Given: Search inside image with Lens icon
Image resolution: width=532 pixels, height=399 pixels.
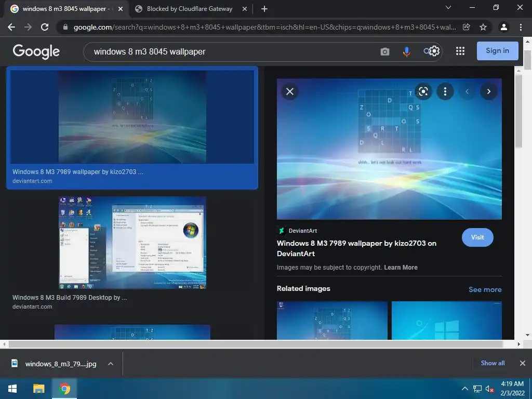Looking at the screenshot, I should click(423, 91).
